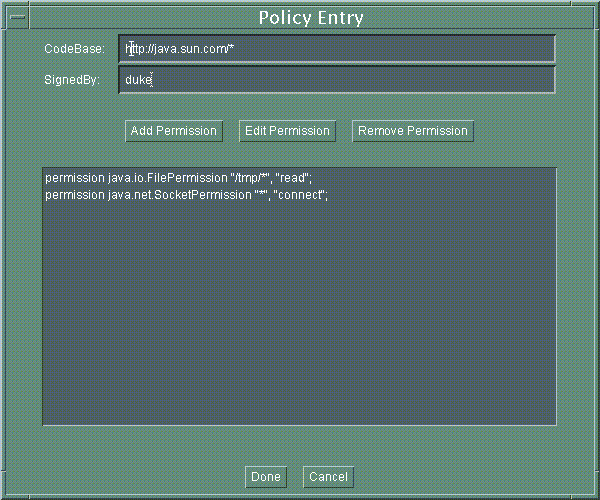
Task: Click the Policy Entry title bar
Action: 310,18
